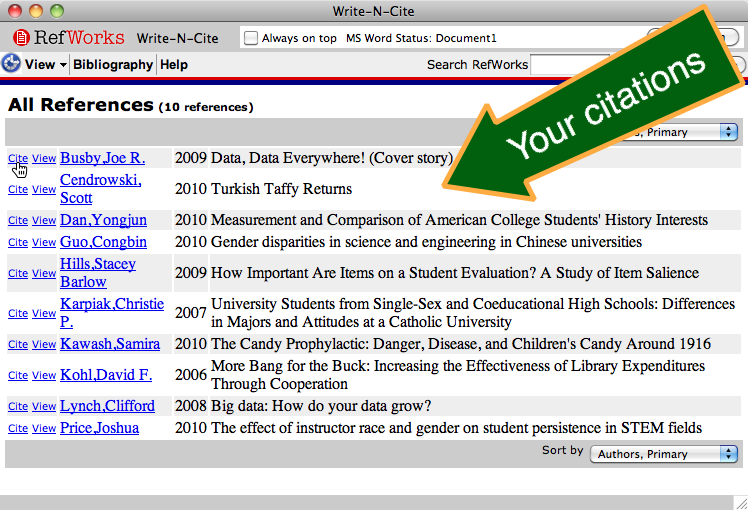Zoom the Write-N-Cite window
Image resolution: width=748 pixels, height=510 pixels.
(57, 10)
